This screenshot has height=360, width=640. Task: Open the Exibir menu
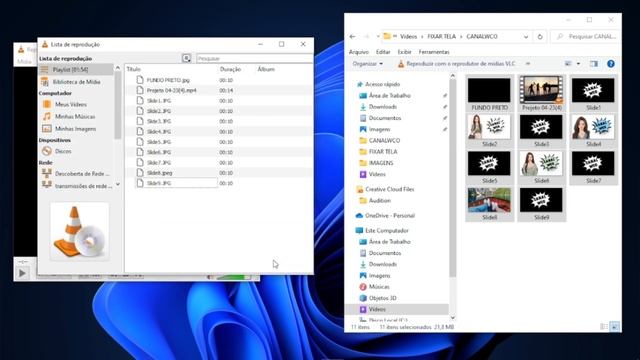tap(404, 52)
